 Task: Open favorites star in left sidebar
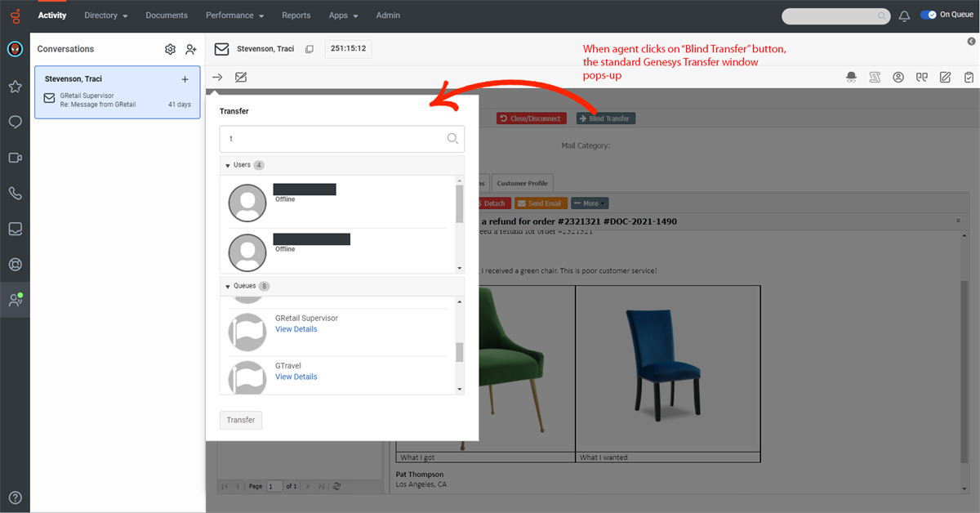pos(15,86)
